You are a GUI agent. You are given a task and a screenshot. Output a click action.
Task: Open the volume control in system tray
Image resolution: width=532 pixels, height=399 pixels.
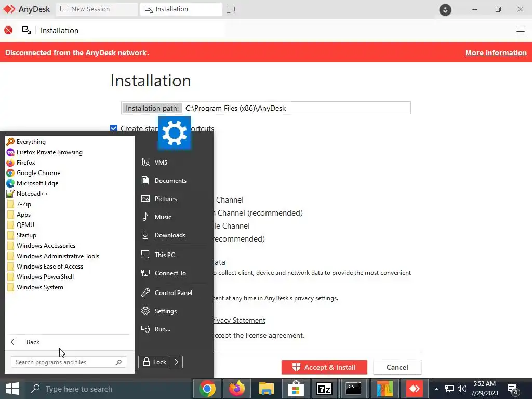click(x=462, y=389)
